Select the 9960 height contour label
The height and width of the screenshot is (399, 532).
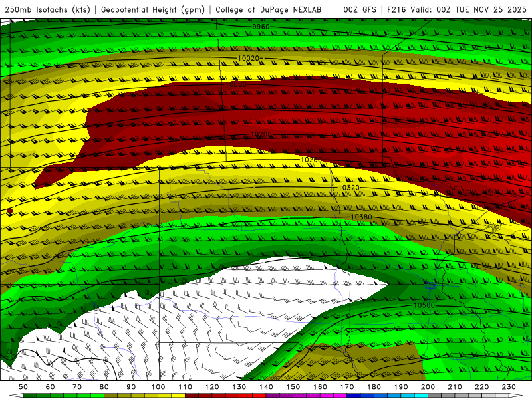point(261,27)
